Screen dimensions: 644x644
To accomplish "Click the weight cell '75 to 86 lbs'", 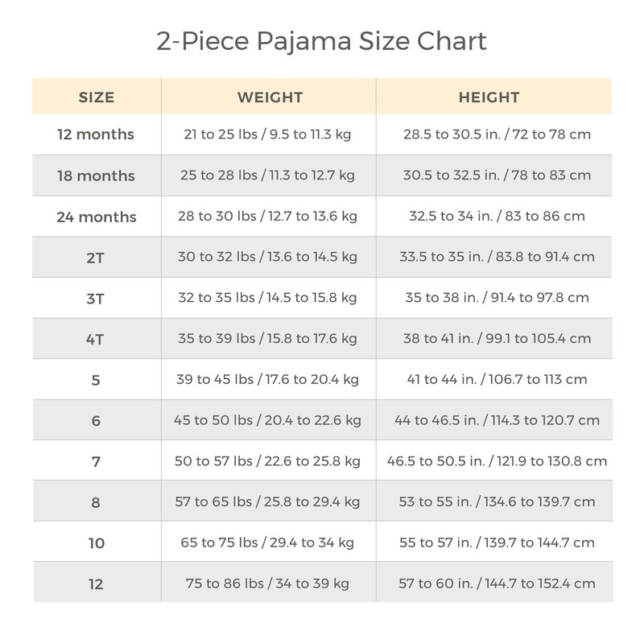I will tap(269, 584).
